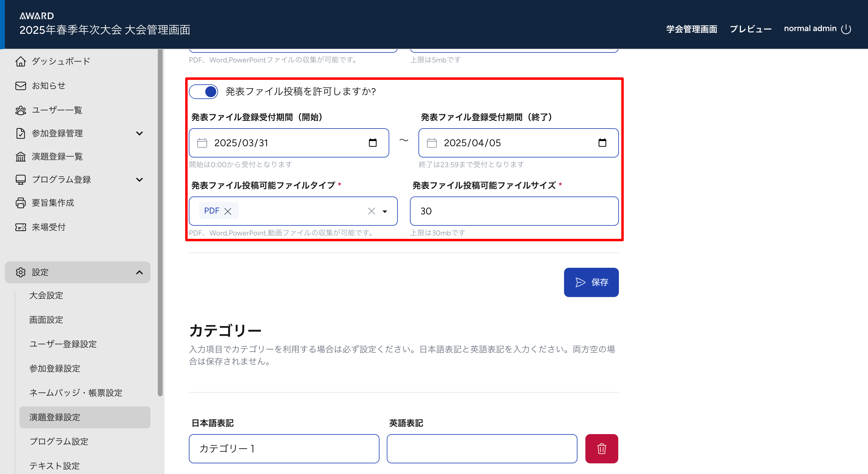Open the 学会管理画面 link
Image resolution: width=868 pixels, height=474 pixels.
[x=691, y=29]
